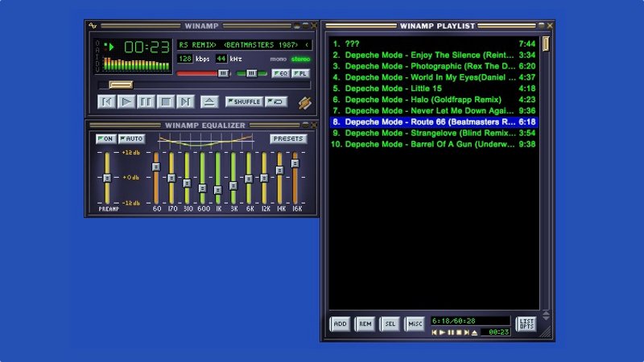Image resolution: width=644 pixels, height=362 pixels.
Task: Toggle the PL playlist window button
Action: pyautogui.click(x=300, y=73)
